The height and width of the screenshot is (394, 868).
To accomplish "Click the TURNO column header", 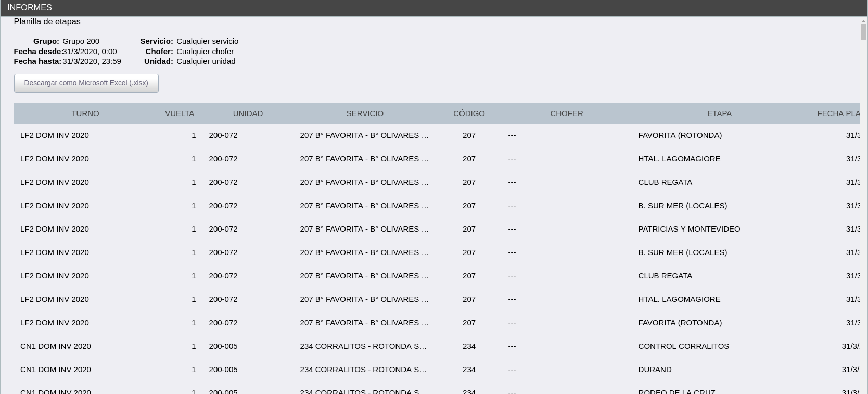I will (85, 113).
